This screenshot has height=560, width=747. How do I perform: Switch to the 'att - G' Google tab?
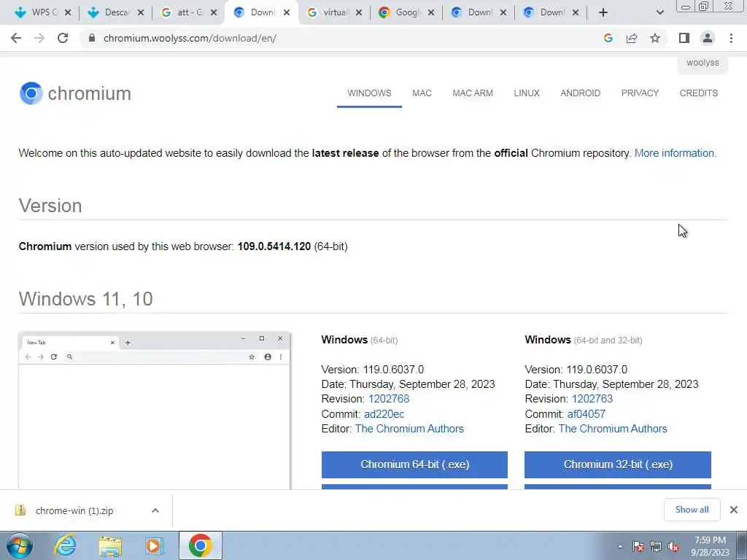(x=187, y=12)
